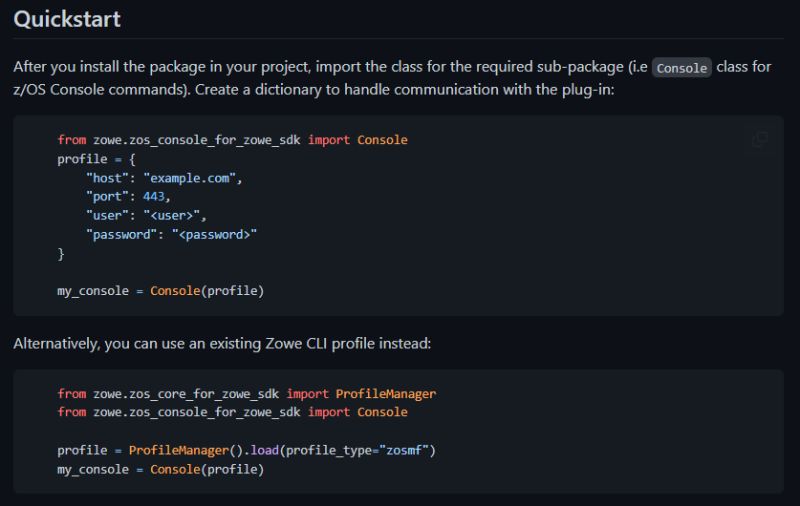Click the ProfileManager import name
Screen dimensions: 800x506
point(386,394)
